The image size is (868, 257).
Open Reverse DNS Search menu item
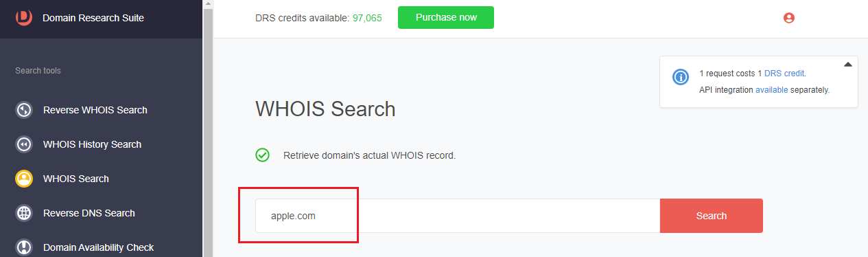point(89,213)
